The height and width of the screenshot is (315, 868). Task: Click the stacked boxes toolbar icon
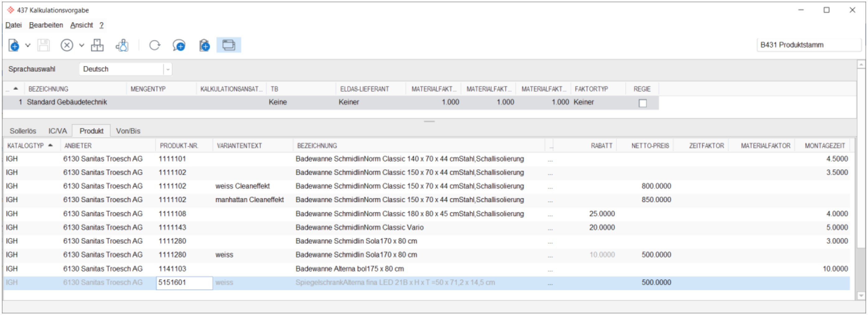(97, 45)
